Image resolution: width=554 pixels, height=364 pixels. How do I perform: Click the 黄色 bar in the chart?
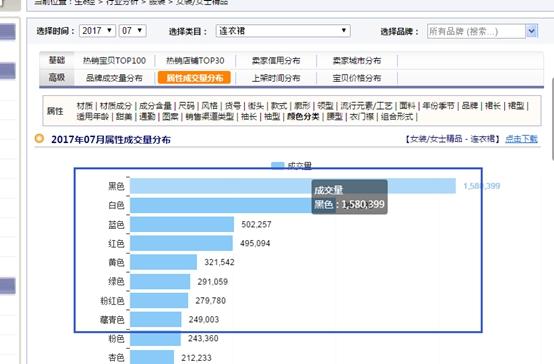point(163,262)
